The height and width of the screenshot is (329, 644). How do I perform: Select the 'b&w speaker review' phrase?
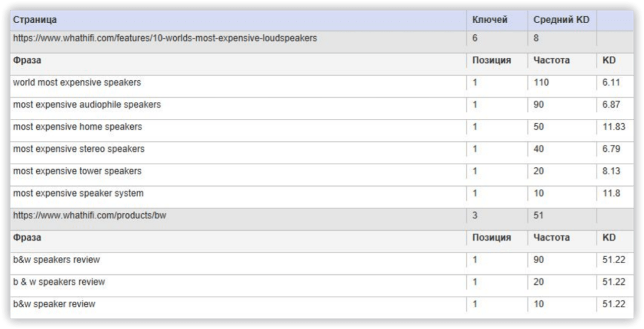(54, 304)
